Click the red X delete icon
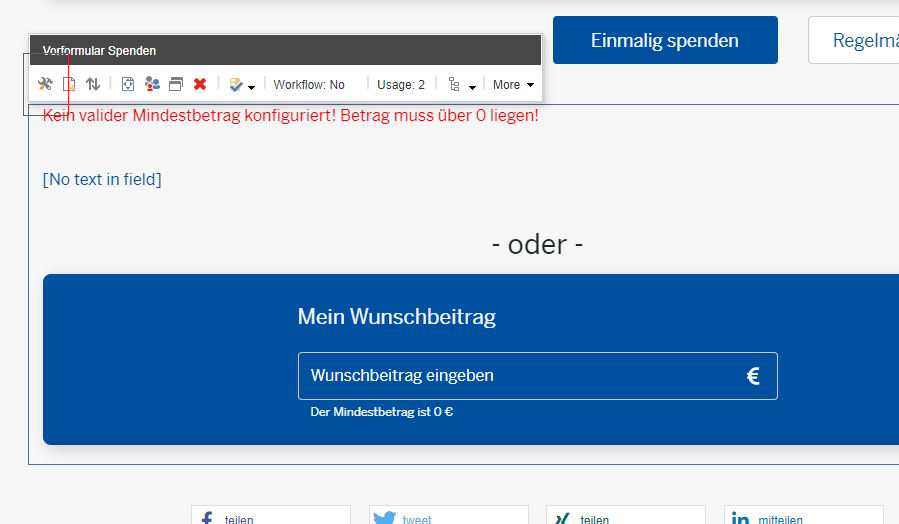 point(200,85)
